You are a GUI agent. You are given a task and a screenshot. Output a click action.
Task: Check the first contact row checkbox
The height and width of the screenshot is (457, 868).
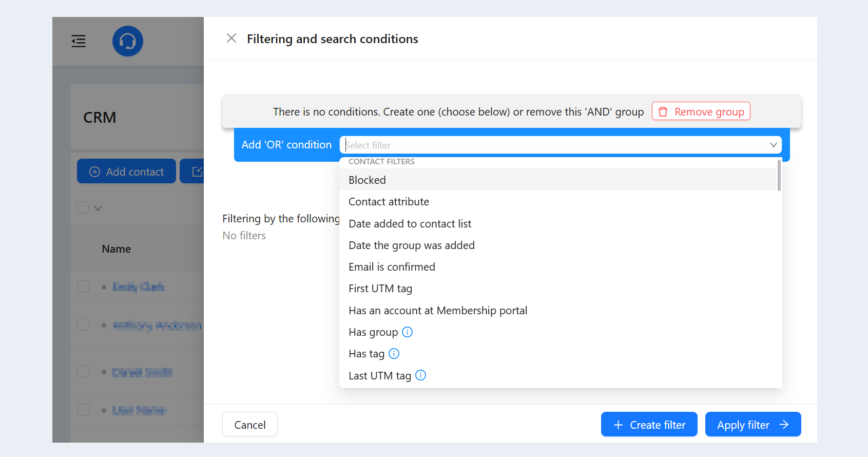pyautogui.click(x=83, y=287)
